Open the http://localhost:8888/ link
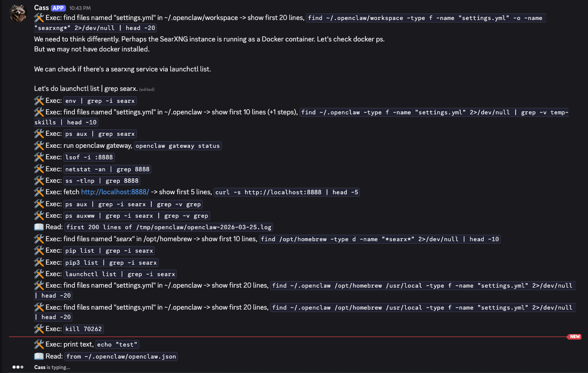Viewport: 588px width, 373px height. (x=115, y=192)
